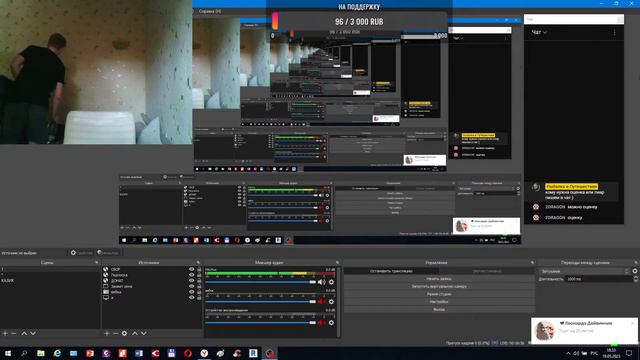Open Настройки from controls panel
This screenshot has width=640, height=360.
(x=439, y=302)
